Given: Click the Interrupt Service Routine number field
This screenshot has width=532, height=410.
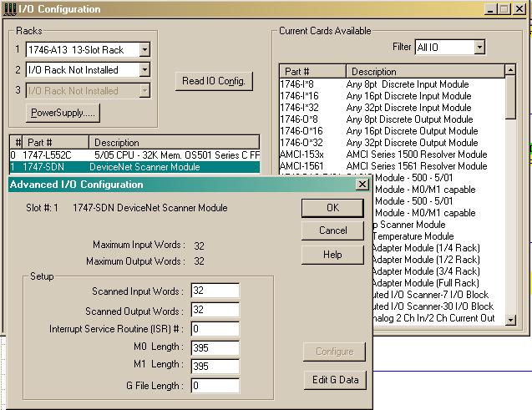Looking at the screenshot, I should pyautogui.click(x=215, y=329).
